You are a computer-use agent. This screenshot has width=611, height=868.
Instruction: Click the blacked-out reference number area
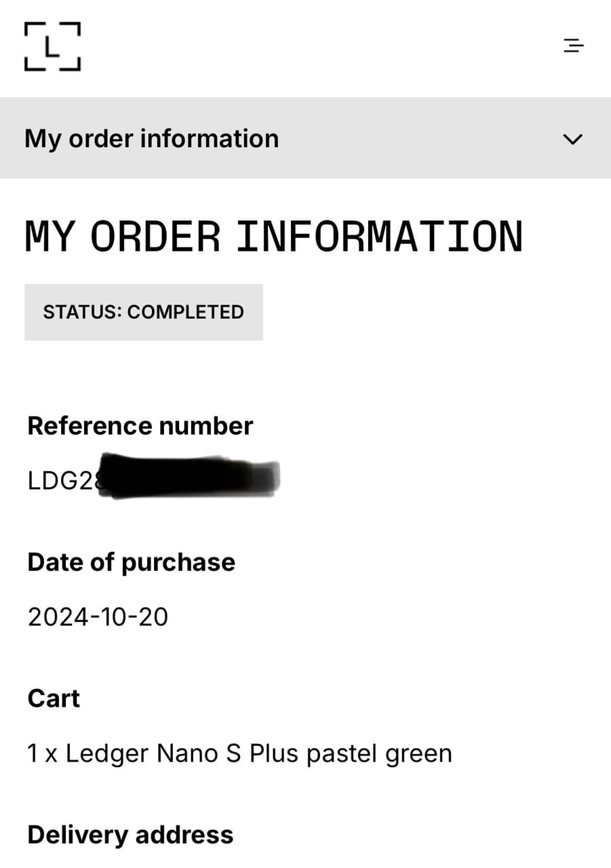pyautogui.click(x=190, y=477)
